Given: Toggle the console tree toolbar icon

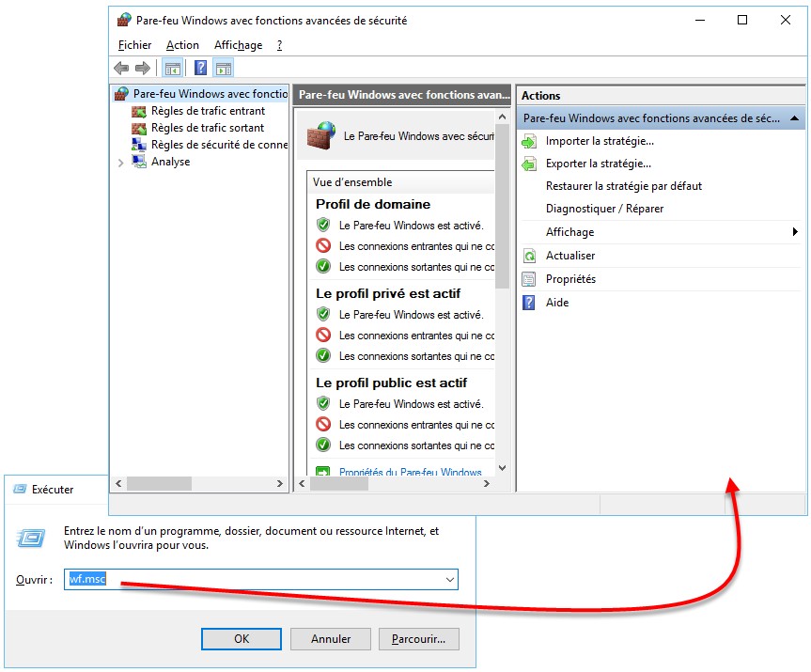Looking at the screenshot, I should [173, 68].
